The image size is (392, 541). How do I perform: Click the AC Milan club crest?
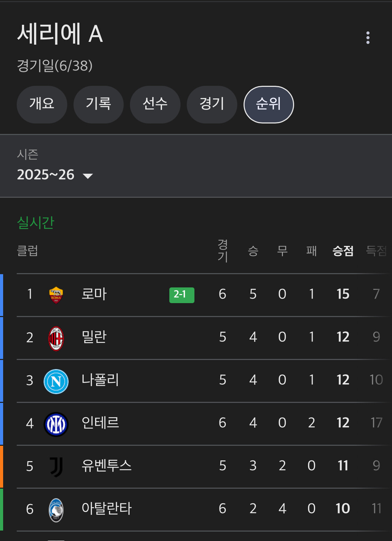pyautogui.click(x=56, y=338)
